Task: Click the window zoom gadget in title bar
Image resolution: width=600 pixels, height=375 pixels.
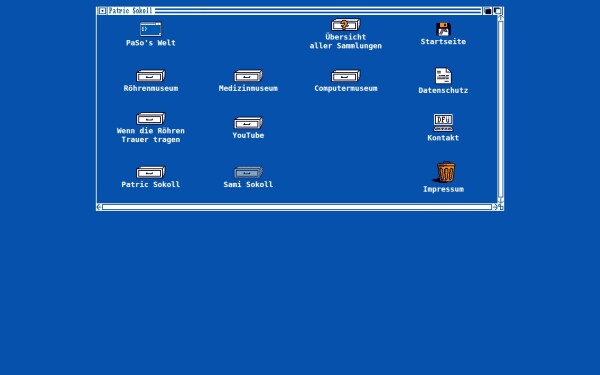Action: pos(488,11)
